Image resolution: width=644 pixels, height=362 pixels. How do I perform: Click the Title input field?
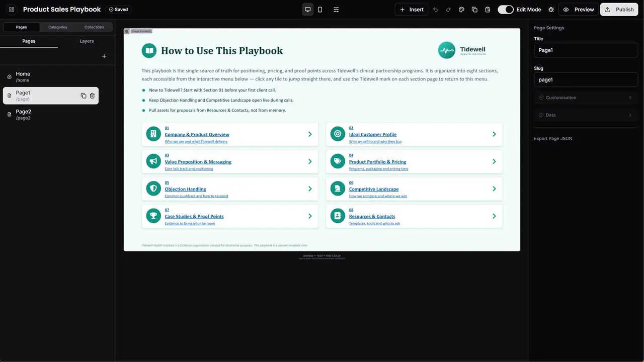click(586, 50)
